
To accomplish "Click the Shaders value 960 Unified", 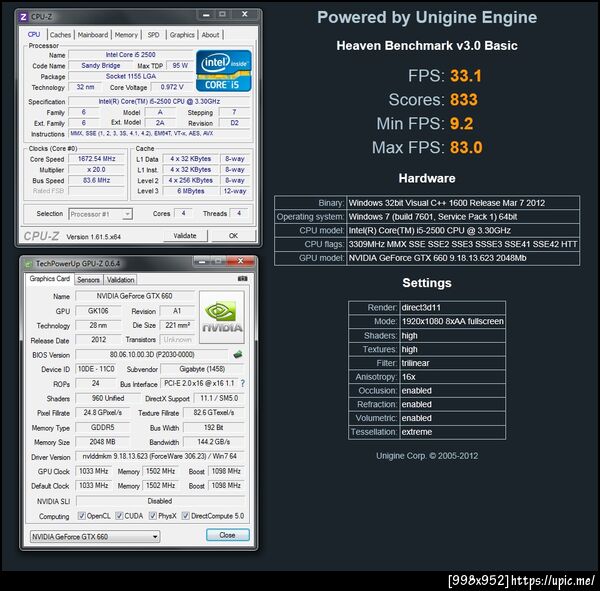I will pos(108,398).
